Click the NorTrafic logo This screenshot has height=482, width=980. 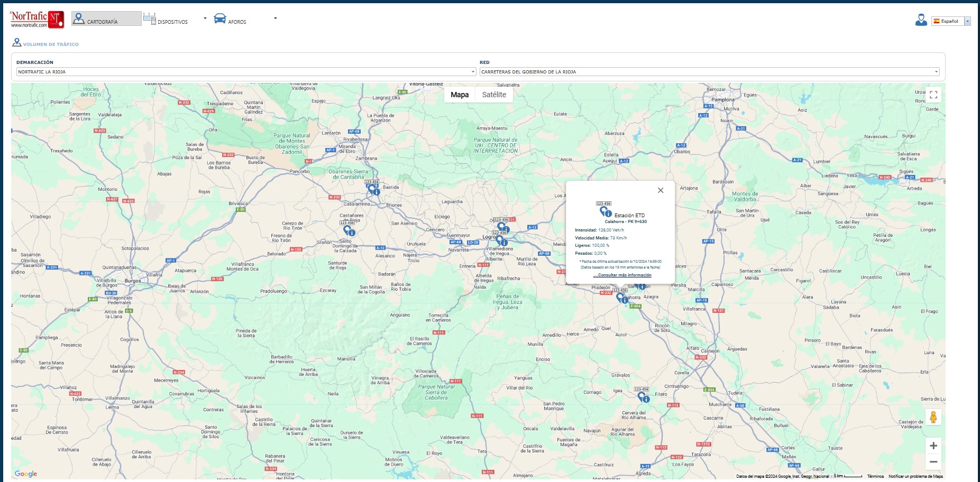36,19
